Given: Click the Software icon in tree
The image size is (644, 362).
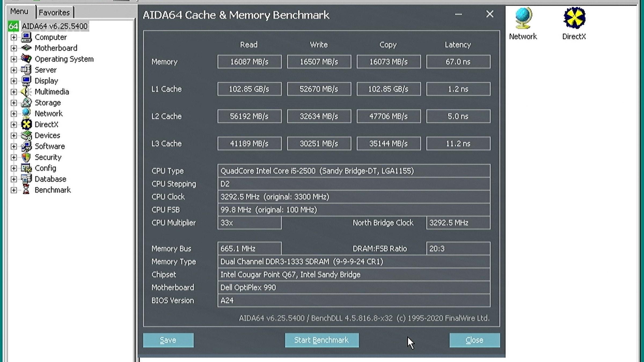Looking at the screenshot, I should click(x=26, y=146).
